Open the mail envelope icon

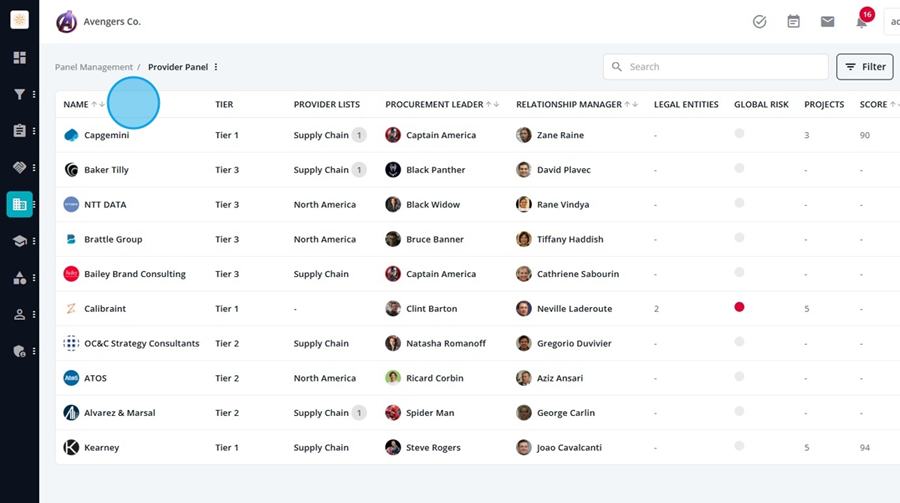coord(827,22)
